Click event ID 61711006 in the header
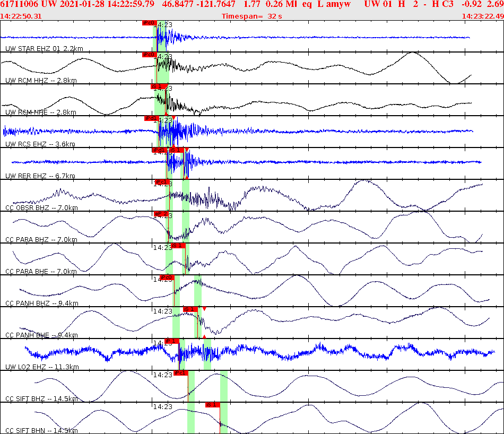The height and width of the screenshot is (434, 504). click(19, 6)
